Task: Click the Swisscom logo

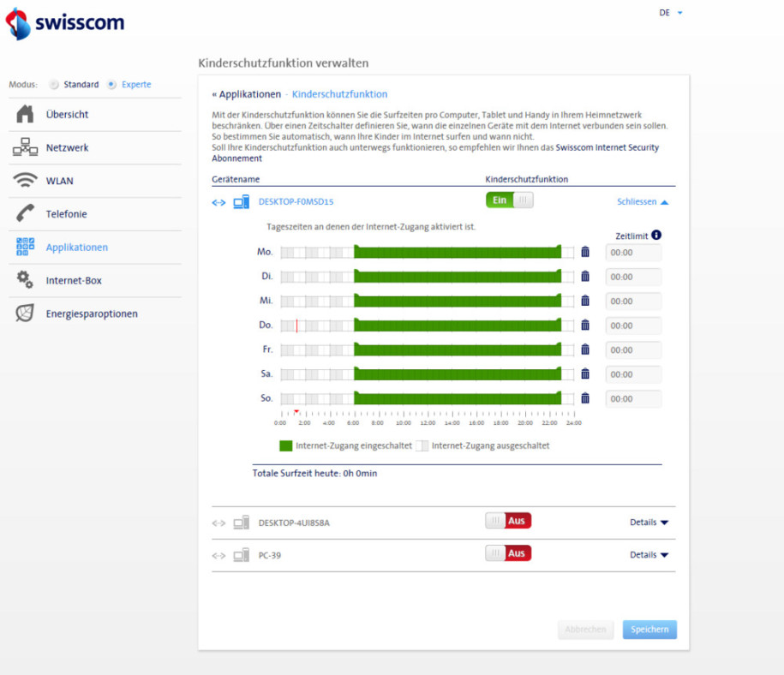Action: click(65, 23)
